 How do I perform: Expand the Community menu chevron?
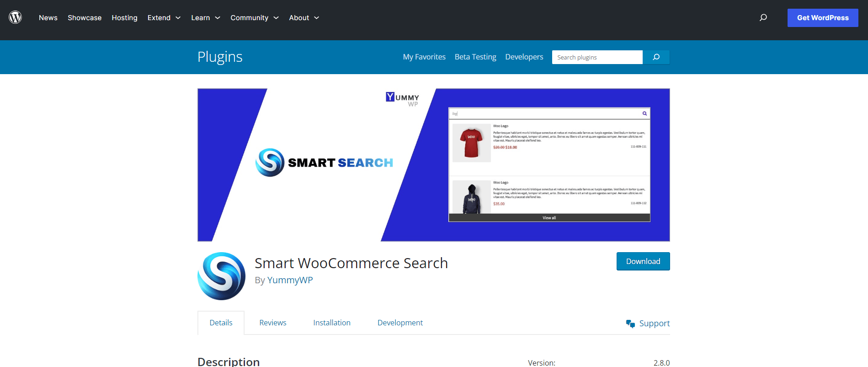coord(276,18)
